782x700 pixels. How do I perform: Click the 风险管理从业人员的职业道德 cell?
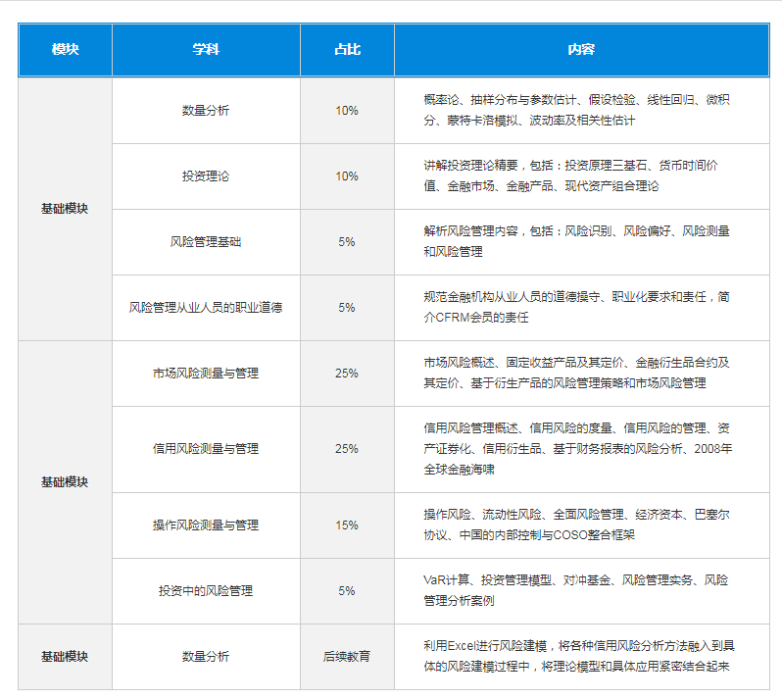point(206,308)
